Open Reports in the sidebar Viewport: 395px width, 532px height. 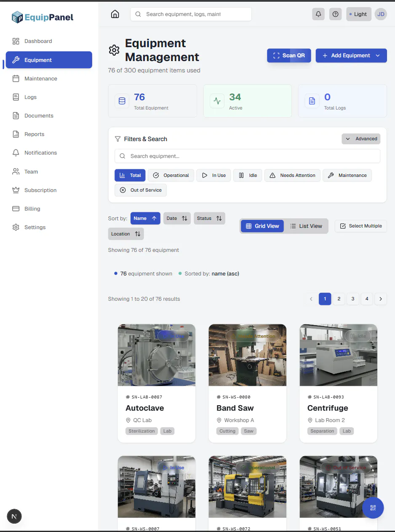49,134
